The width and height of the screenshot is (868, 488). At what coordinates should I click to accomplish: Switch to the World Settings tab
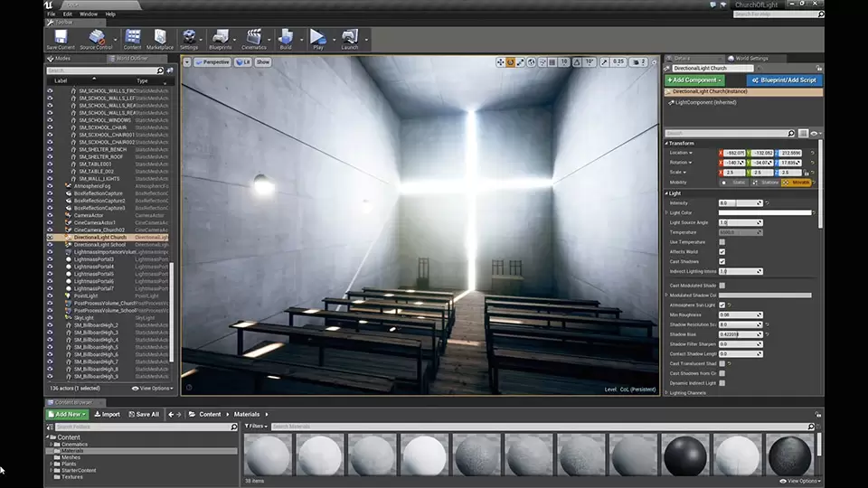(752, 58)
